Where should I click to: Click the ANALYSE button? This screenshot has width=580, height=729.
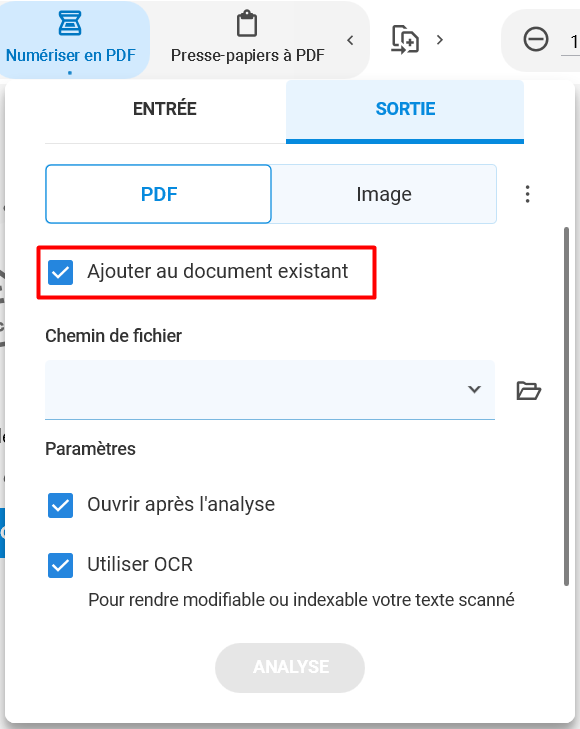(290, 668)
